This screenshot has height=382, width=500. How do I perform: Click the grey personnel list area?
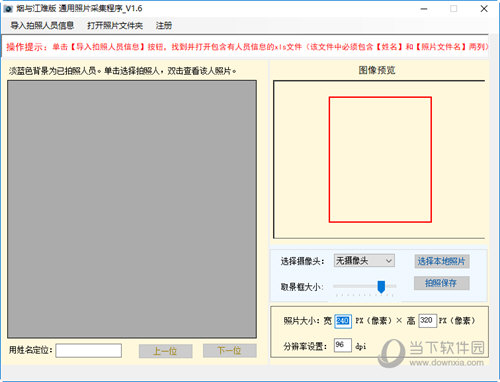click(x=132, y=209)
